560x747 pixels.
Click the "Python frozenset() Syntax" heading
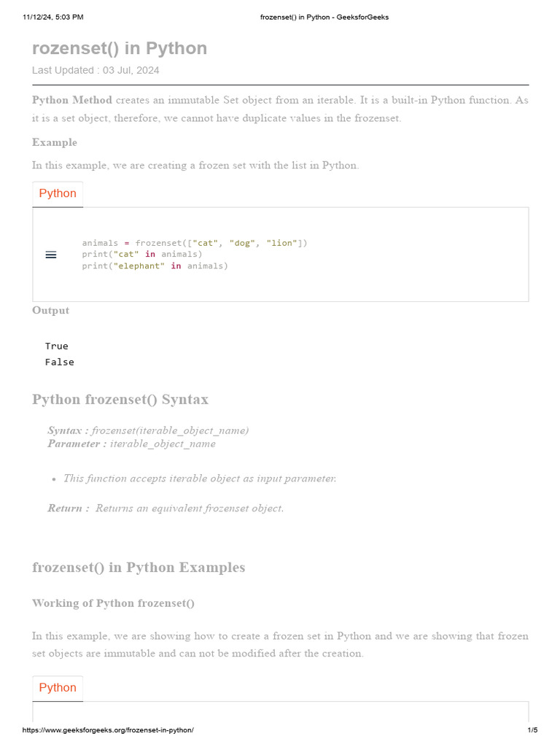click(120, 400)
